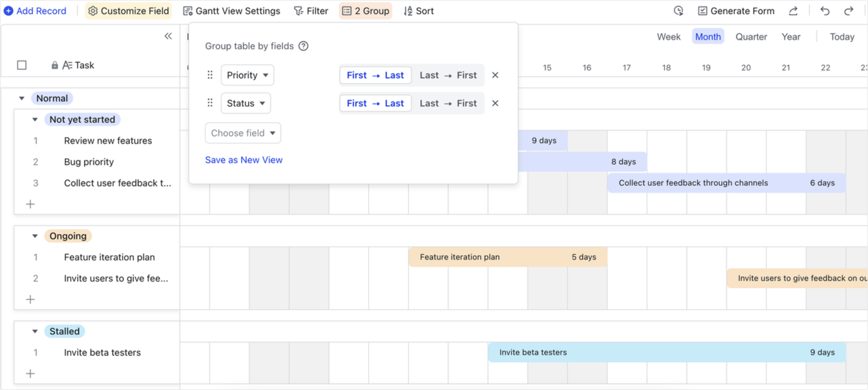The image size is (868, 390).
Task: Click Save as New View link
Action: tap(244, 160)
